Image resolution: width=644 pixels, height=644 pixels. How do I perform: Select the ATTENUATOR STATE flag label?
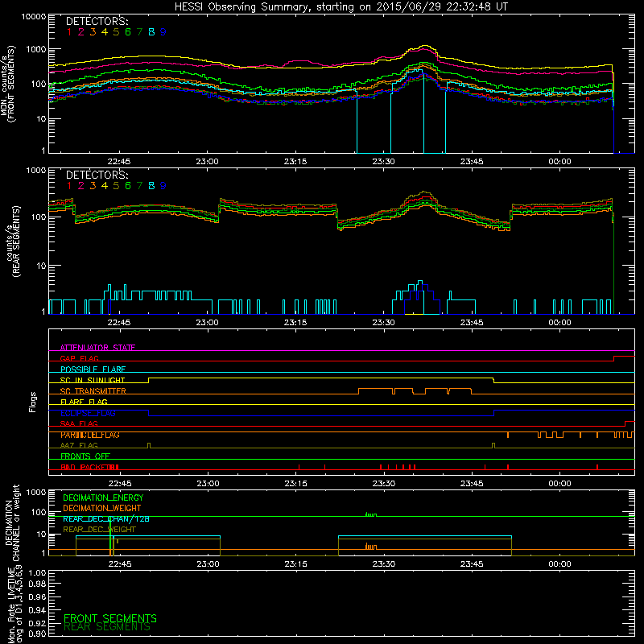[x=97, y=348]
